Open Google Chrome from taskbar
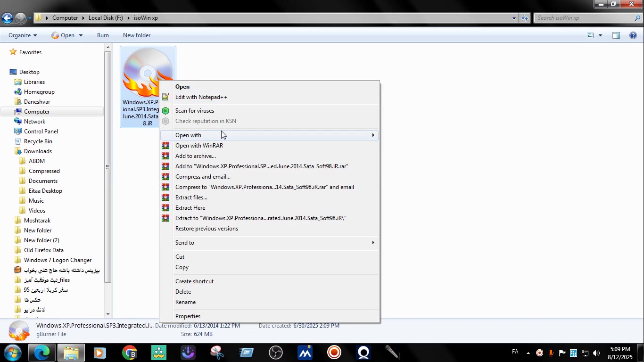 (130, 353)
